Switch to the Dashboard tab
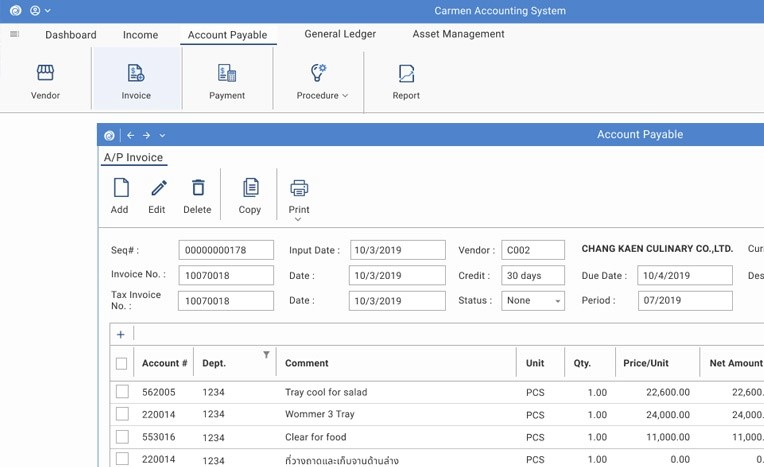The width and height of the screenshot is (764, 467). 71,35
